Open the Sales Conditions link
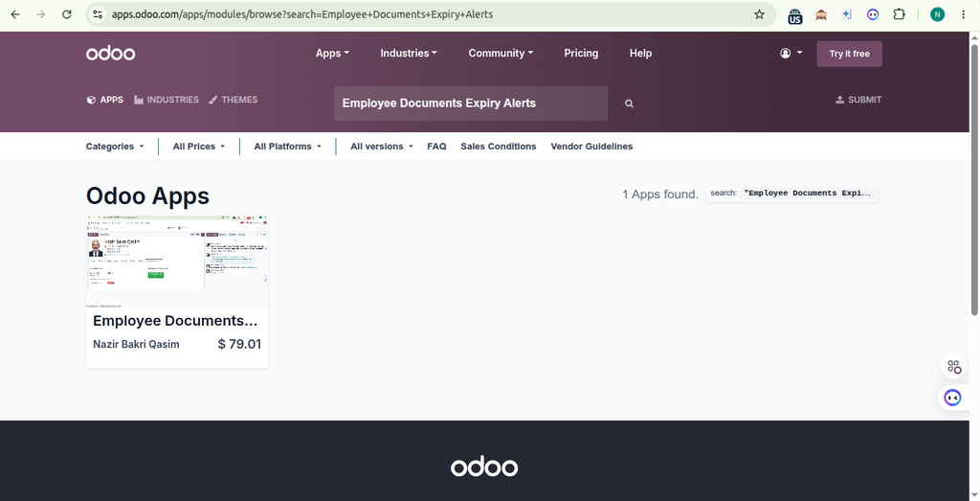The image size is (980, 501). 498,147
